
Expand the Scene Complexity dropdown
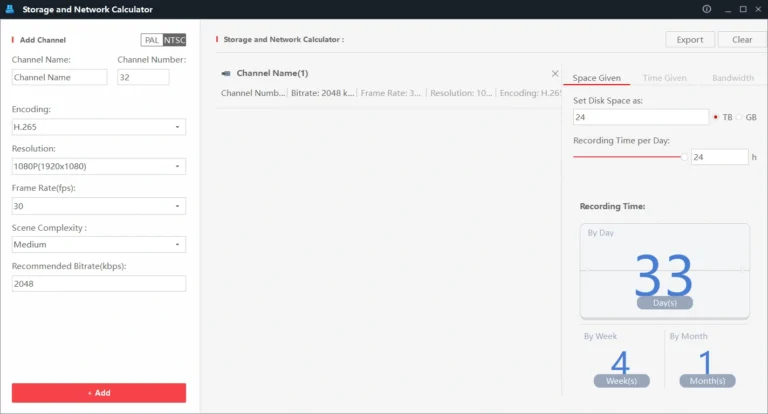(98, 244)
